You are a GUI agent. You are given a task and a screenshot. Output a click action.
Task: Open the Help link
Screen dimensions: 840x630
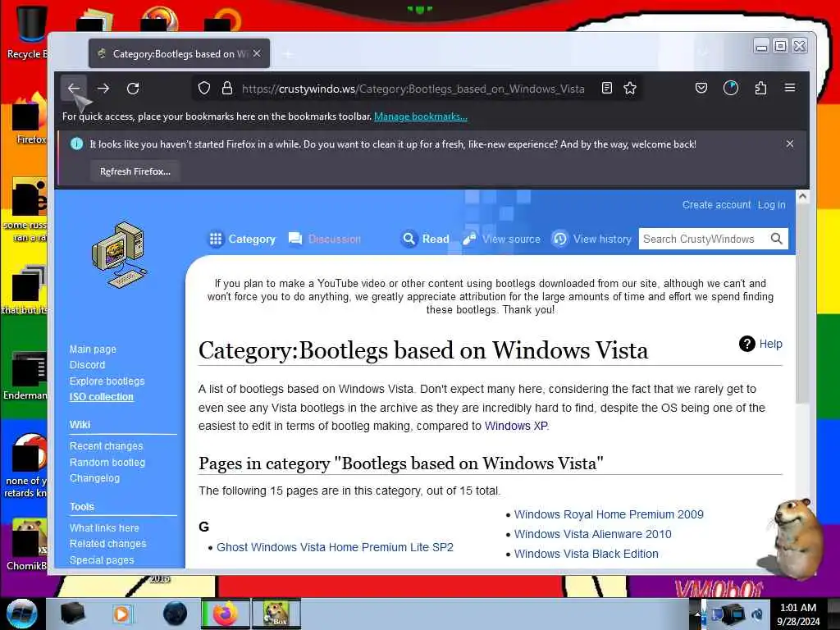coord(771,344)
